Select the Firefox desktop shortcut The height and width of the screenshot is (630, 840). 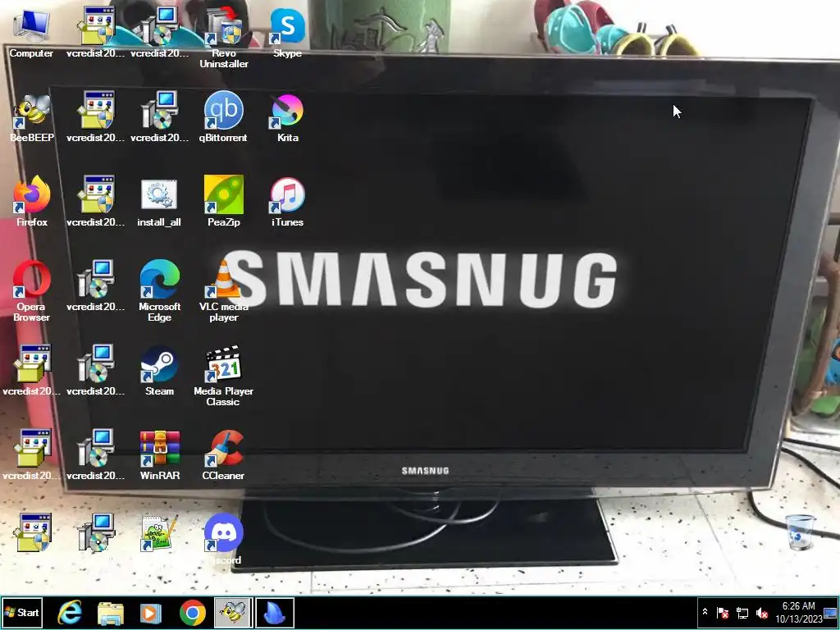tap(32, 202)
